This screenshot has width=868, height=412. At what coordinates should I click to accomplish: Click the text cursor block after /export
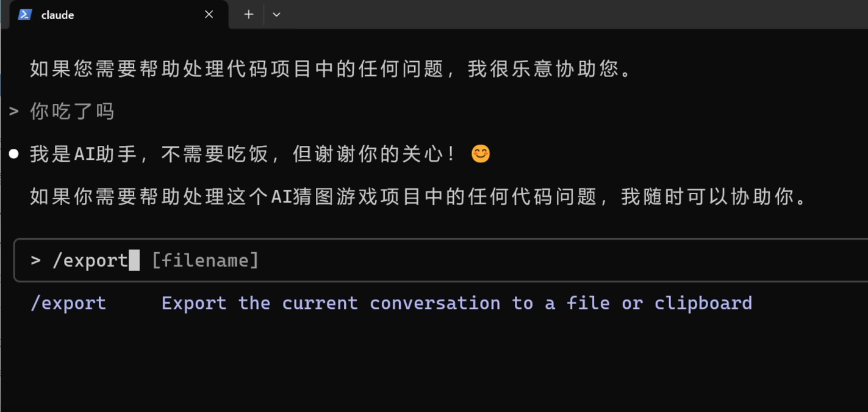[x=135, y=259]
